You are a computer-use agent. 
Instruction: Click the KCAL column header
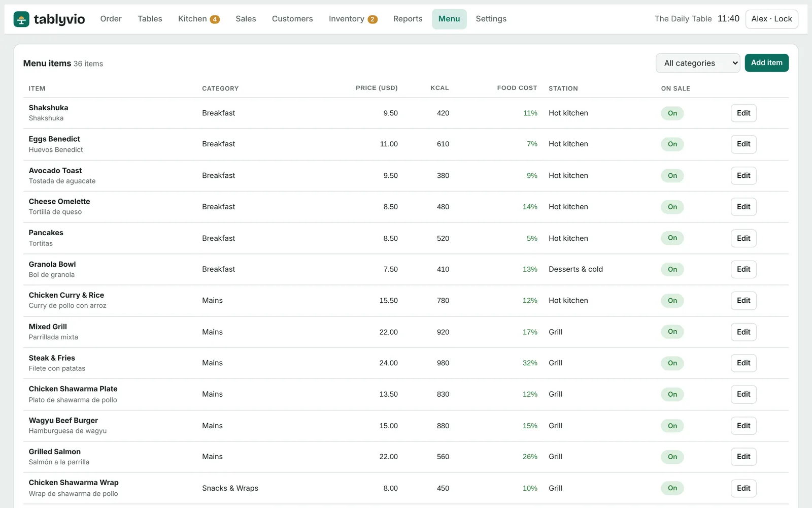[x=439, y=88]
